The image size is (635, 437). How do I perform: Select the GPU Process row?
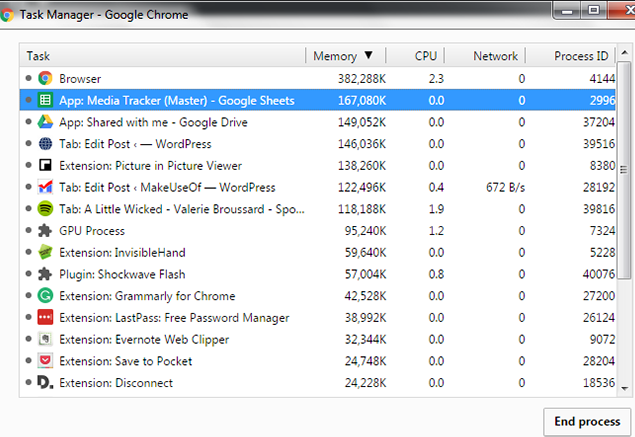(318, 230)
